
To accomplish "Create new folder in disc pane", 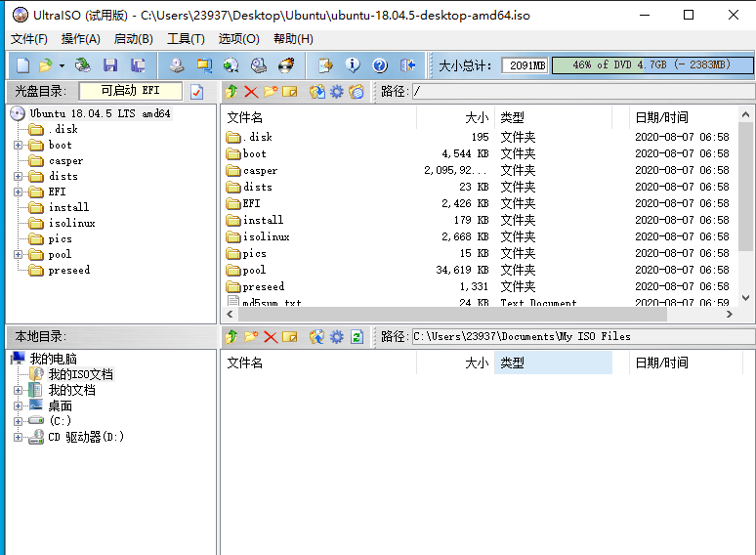I will pyautogui.click(x=271, y=91).
